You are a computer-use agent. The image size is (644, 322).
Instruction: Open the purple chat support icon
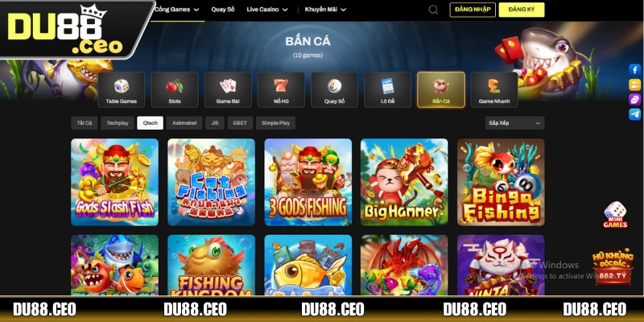pos(634,99)
